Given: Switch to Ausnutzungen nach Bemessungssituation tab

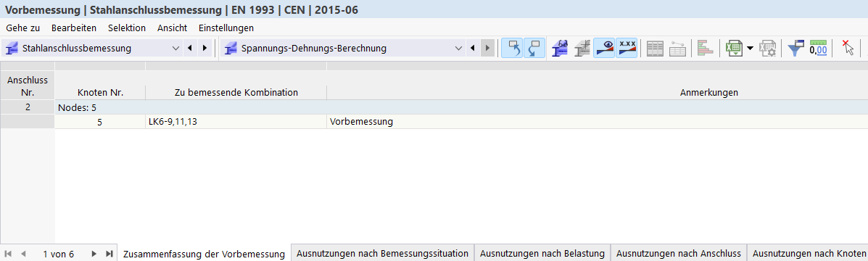Looking at the screenshot, I should tap(383, 253).
